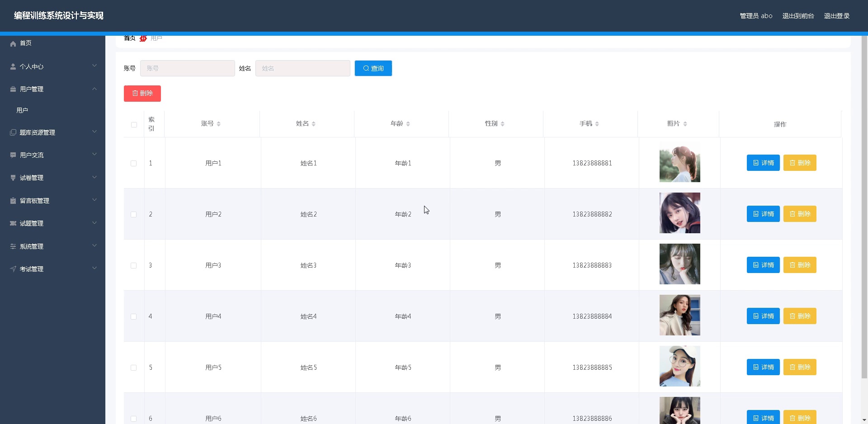Sort the 性别 column using its sort arrows
868x424 pixels.
click(502, 124)
